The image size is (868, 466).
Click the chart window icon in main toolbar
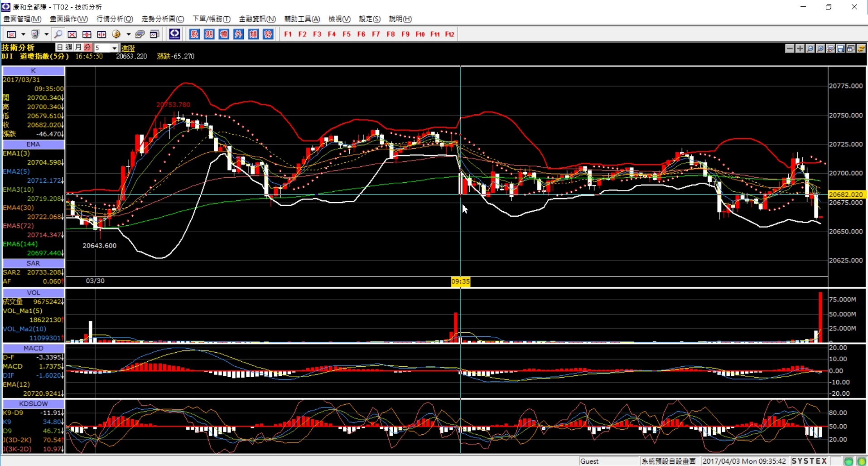pyautogui.click(x=154, y=34)
